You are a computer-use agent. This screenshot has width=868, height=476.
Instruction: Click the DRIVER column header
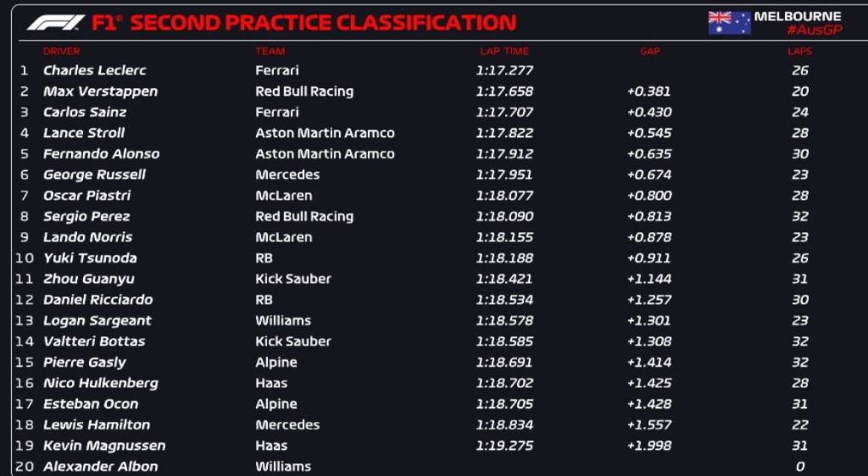click(x=61, y=52)
